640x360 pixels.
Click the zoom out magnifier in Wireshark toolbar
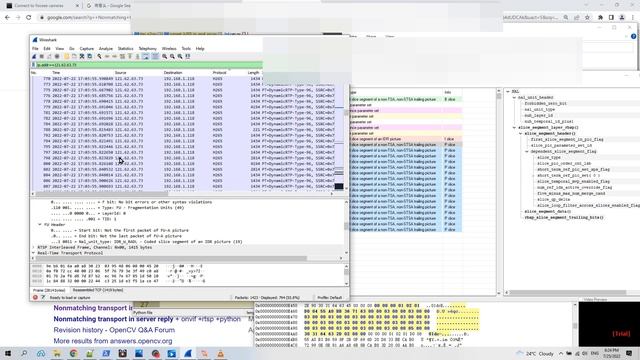[x=172, y=56]
